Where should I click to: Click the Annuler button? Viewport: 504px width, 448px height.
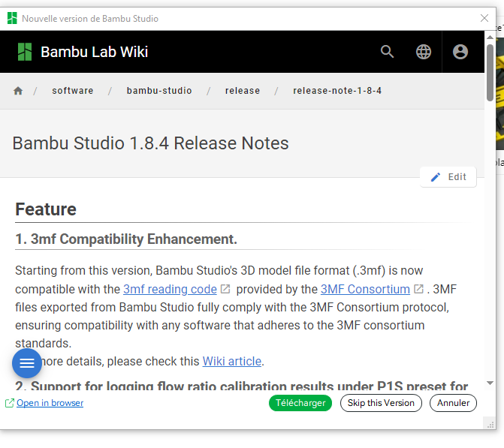(454, 403)
